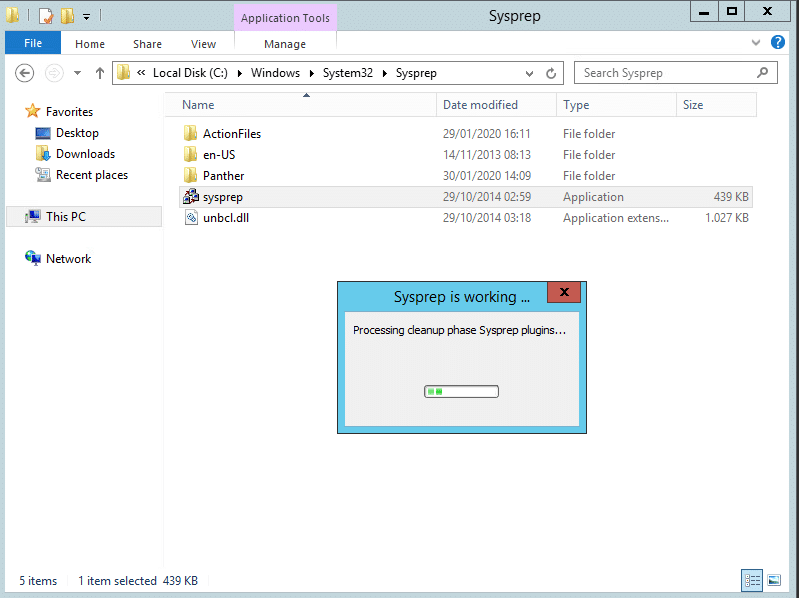This screenshot has width=799, height=598.
Task: Click the Refresh icon in address bar
Action: (551, 73)
